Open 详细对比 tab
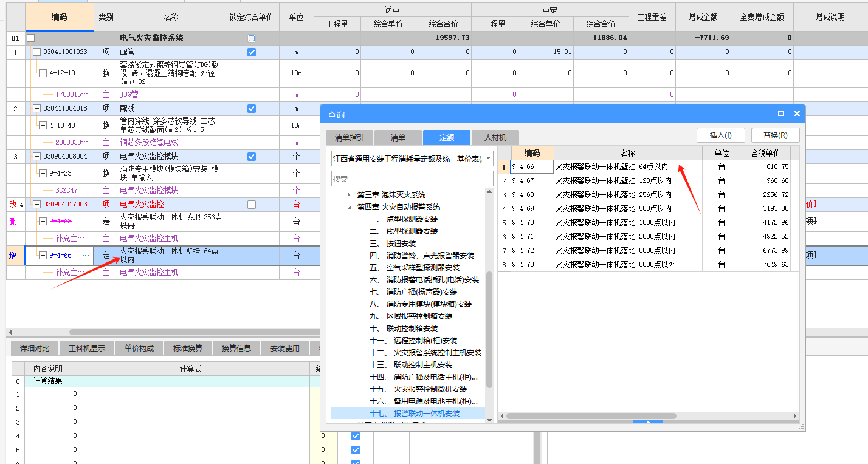This screenshot has width=868, height=464. click(34, 349)
